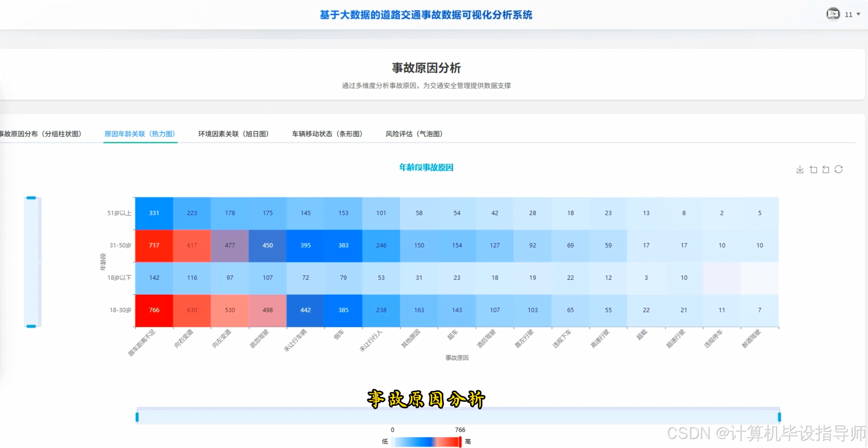868x448 pixels.
Task: Activate the data zoom selection tool
Action: 813,169
